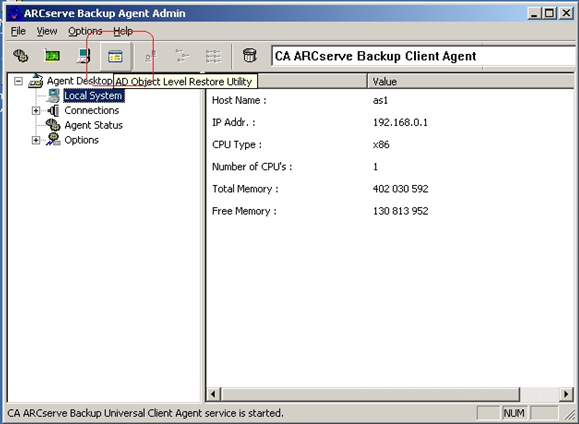Screen dimensions: 579x424
Task: Expand the Options tree node
Action: 36,140
